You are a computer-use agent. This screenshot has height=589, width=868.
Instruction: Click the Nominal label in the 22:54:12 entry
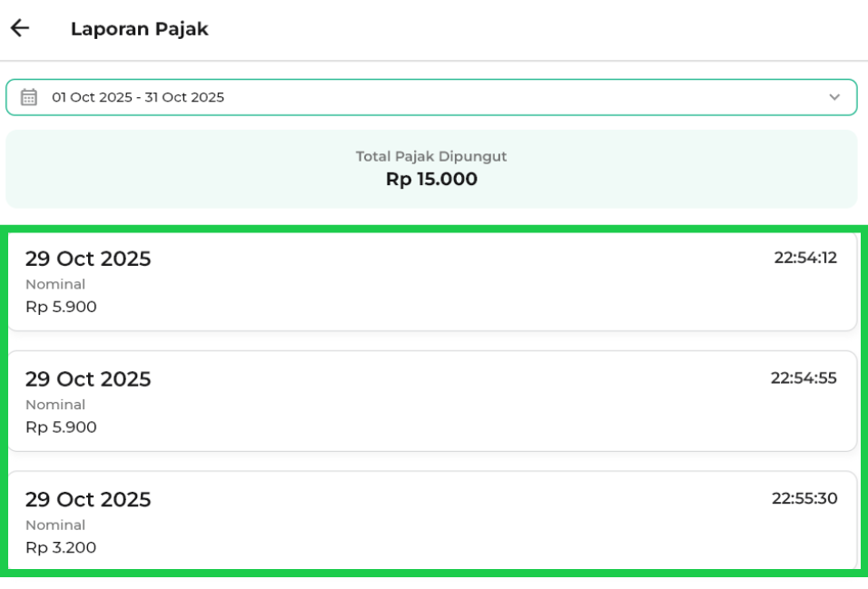[55, 284]
